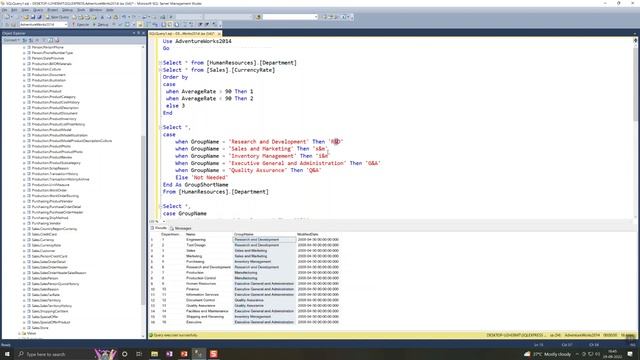This screenshot has width=640, height=360.
Task: Click the Open File icon in toolbar
Action: 27,17
